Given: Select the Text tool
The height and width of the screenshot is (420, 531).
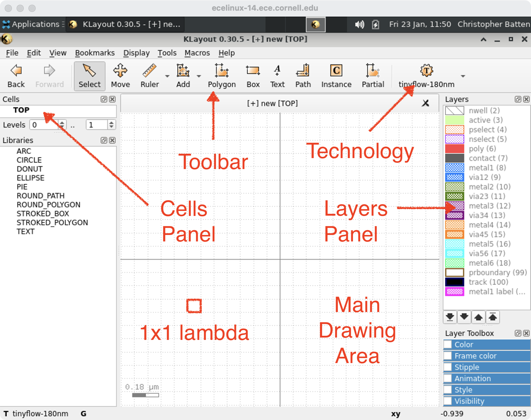Looking at the screenshot, I should pos(277,76).
